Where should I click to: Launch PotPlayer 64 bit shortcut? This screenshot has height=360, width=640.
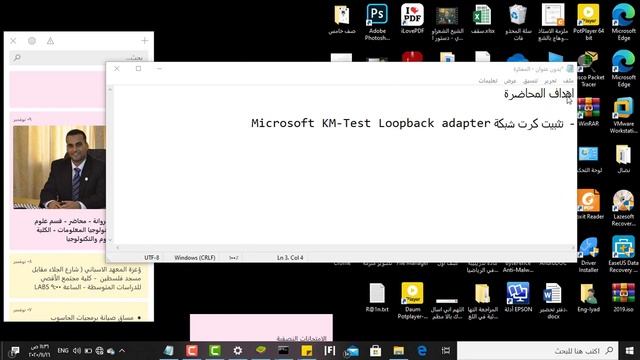click(588, 22)
